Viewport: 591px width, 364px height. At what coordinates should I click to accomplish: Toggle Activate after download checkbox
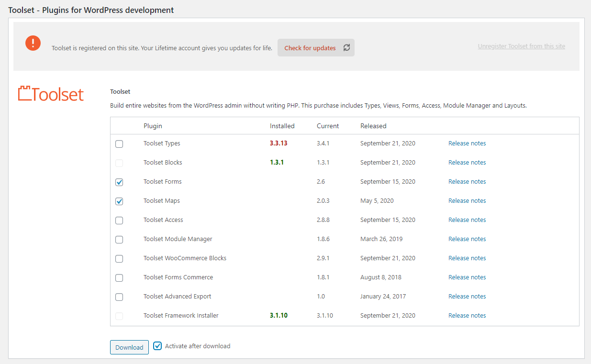point(157,346)
